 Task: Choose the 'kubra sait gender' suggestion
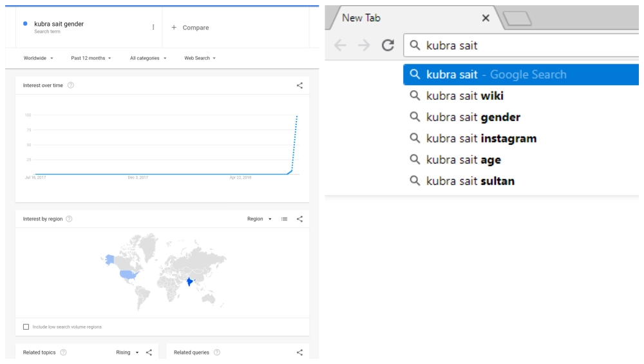click(473, 117)
